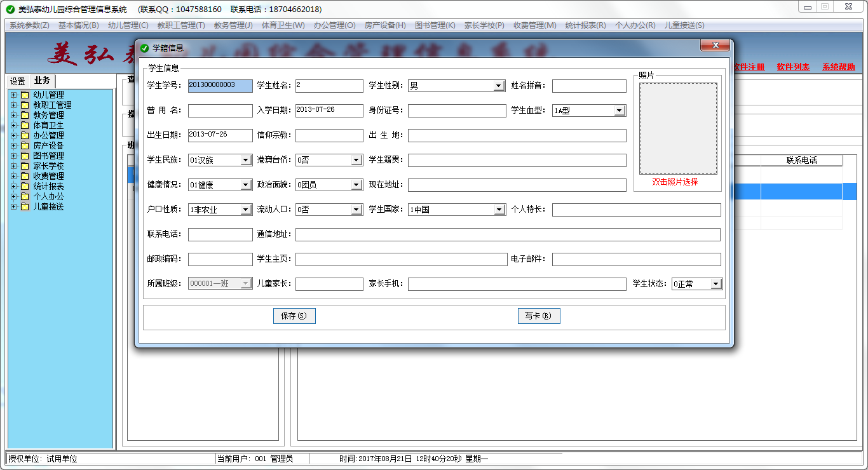Click the main window's green app icon

coord(10,10)
